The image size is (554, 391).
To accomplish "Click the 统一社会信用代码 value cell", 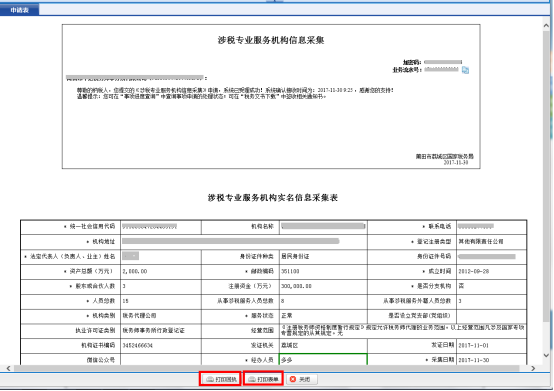I will 161,226.
